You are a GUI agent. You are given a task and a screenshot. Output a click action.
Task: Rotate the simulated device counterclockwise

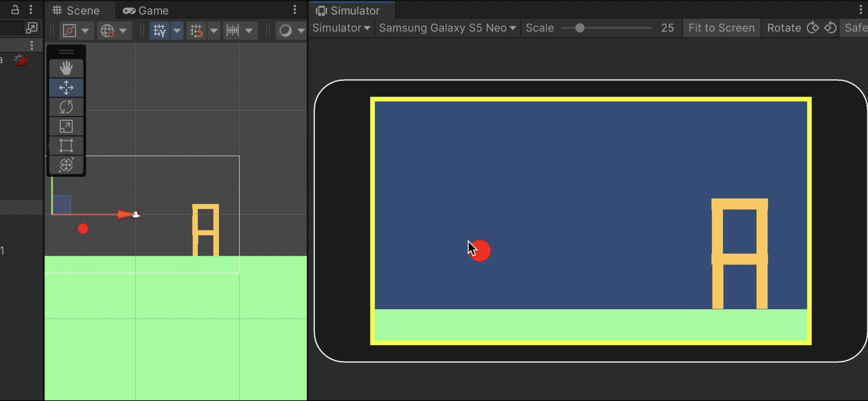831,28
